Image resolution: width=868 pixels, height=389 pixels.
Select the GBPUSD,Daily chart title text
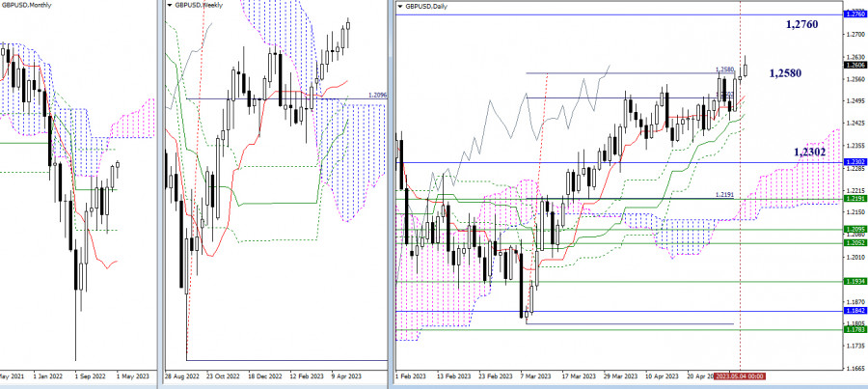coord(427,6)
